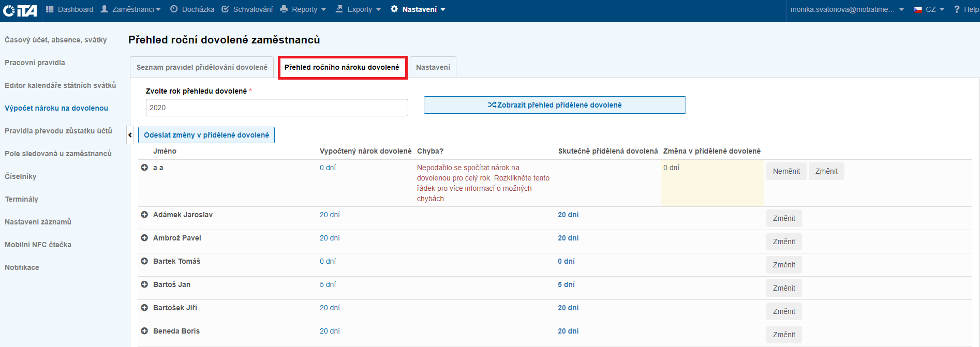Expand details of employee a a

[x=144, y=168]
